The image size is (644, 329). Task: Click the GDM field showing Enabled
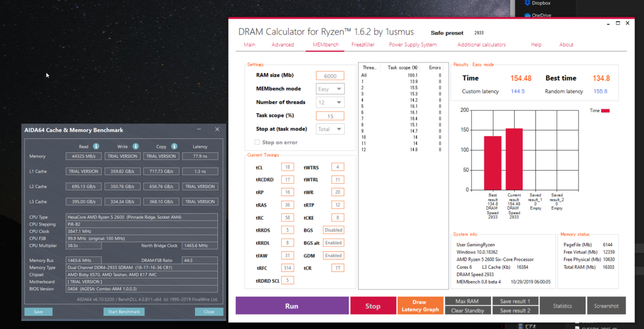333,255
